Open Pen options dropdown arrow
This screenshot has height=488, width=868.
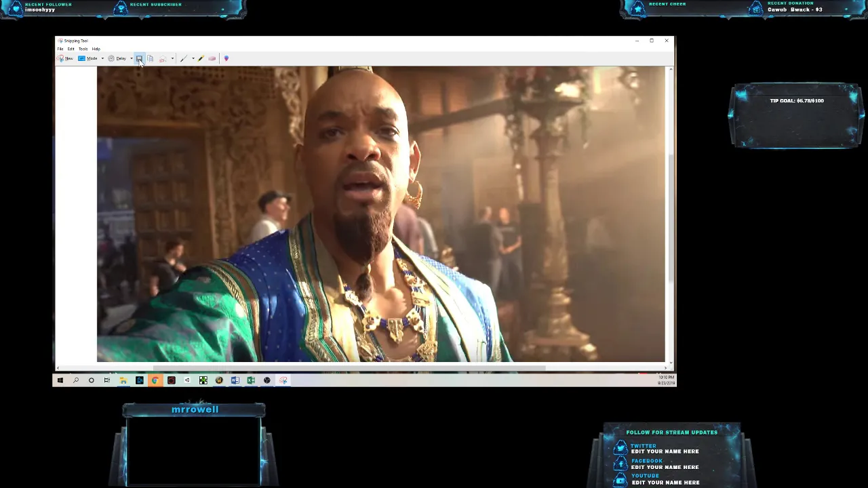[193, 58]
